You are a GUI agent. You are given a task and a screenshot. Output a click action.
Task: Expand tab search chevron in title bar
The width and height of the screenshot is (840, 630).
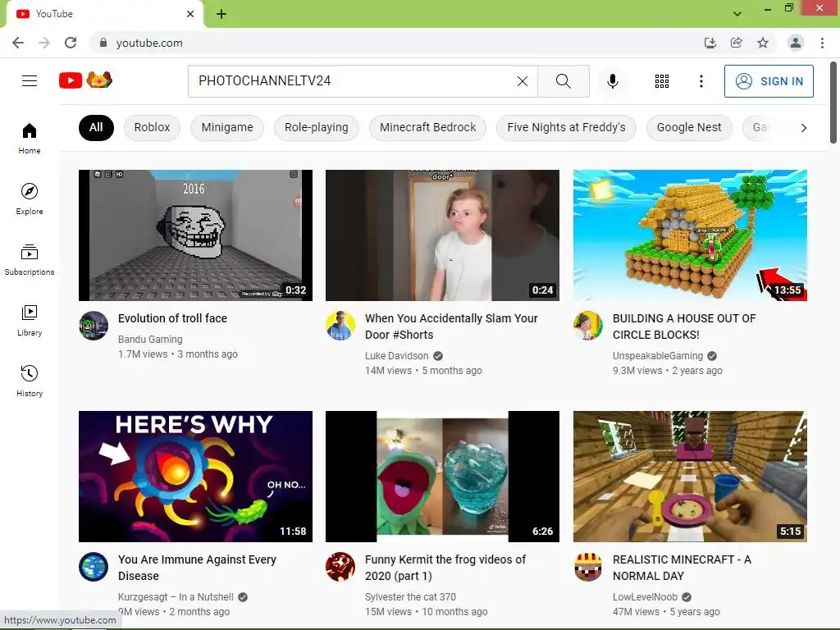pos(737,14)
